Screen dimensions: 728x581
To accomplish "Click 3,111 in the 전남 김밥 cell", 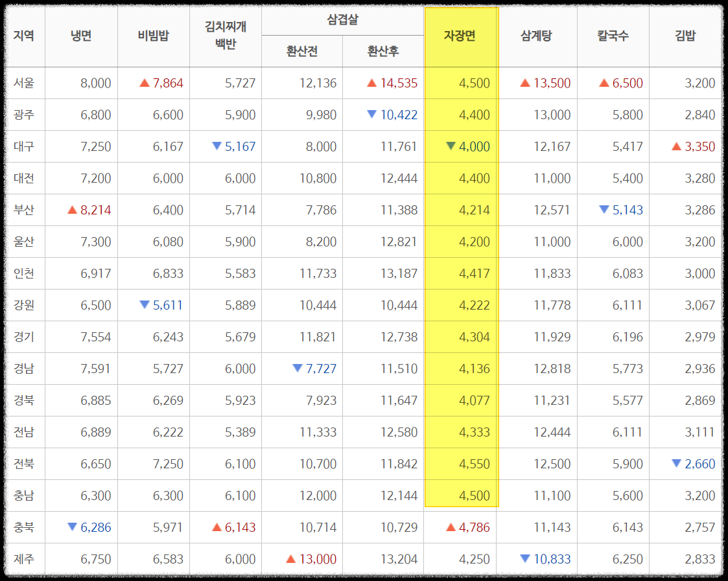I will (x=699, y=432).
